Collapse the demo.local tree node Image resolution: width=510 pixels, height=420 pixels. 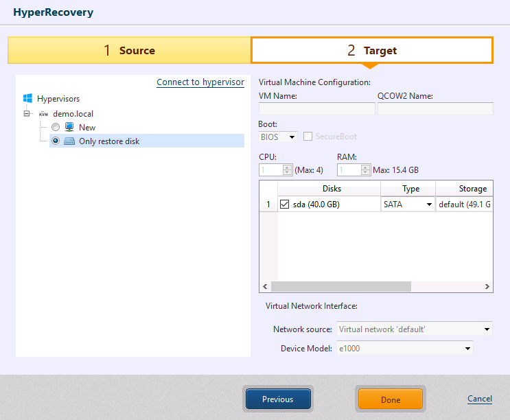[27, 113]
